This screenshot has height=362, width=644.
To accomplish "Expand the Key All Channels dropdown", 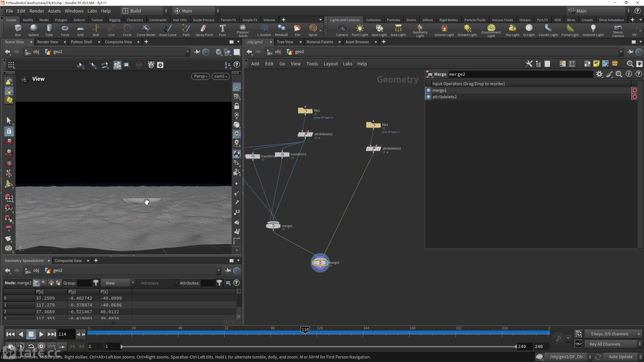I will click(x=612, y=344).
